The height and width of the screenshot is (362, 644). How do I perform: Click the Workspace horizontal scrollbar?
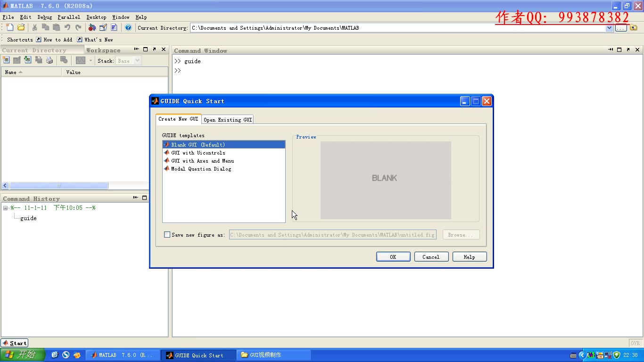59,186
